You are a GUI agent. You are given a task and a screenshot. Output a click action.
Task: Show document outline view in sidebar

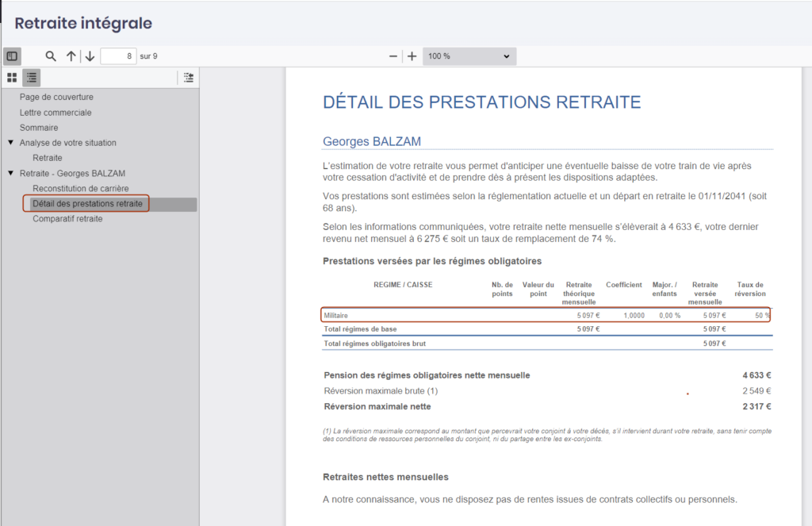(x=31, y=78)
